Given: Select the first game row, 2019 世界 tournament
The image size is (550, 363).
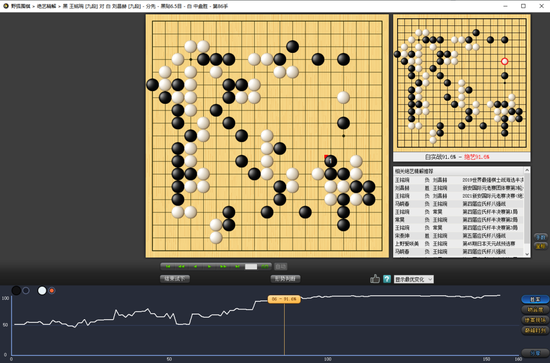Looking at the screenshot, I should [x=459, y=180].
